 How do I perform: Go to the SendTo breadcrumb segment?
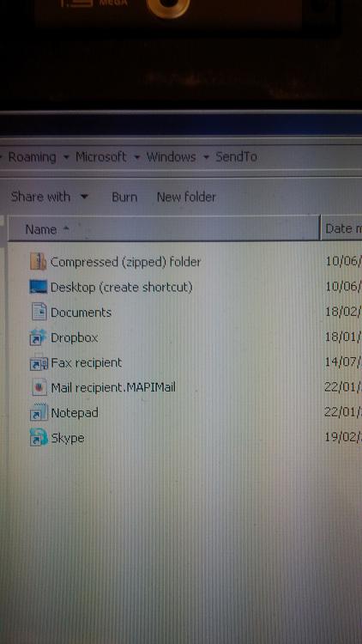237,157
